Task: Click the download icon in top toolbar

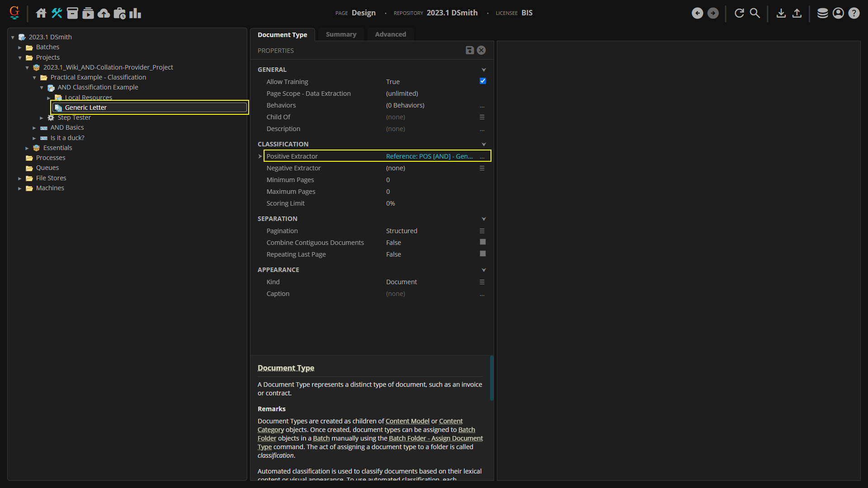Action: click(x=781, y=13)
